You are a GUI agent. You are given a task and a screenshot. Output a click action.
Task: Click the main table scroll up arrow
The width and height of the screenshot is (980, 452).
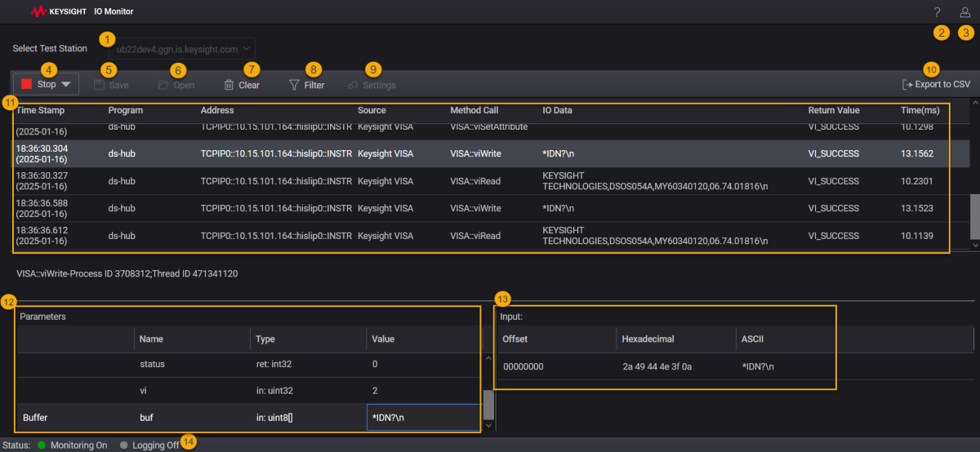973,103
